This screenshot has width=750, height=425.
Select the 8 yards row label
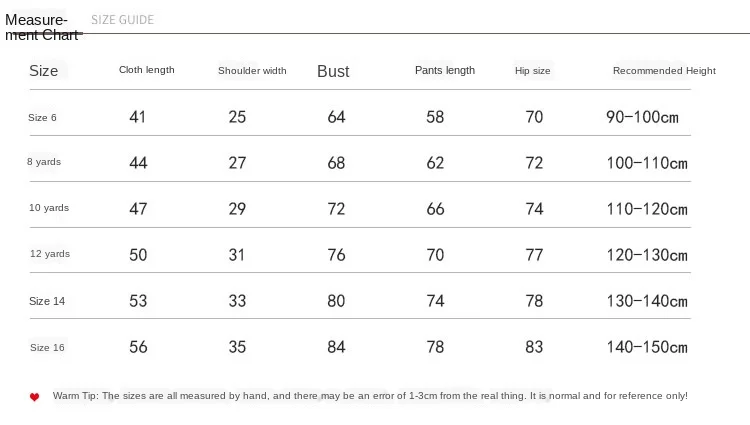tap(44, 162)
